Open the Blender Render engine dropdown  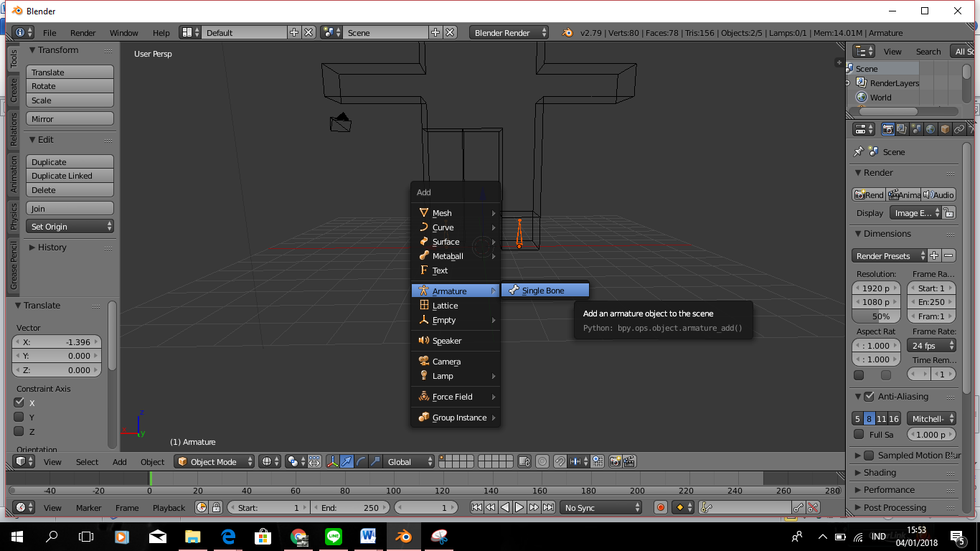(x=509, y=33)
